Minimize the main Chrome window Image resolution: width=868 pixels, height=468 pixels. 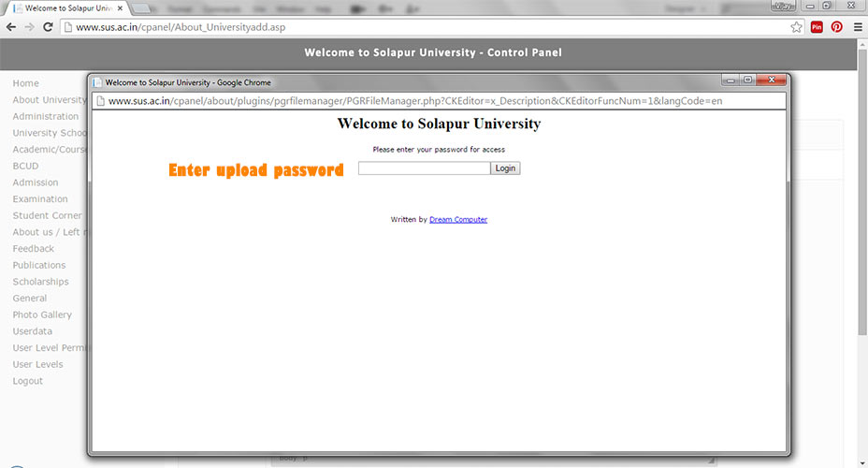810,6
